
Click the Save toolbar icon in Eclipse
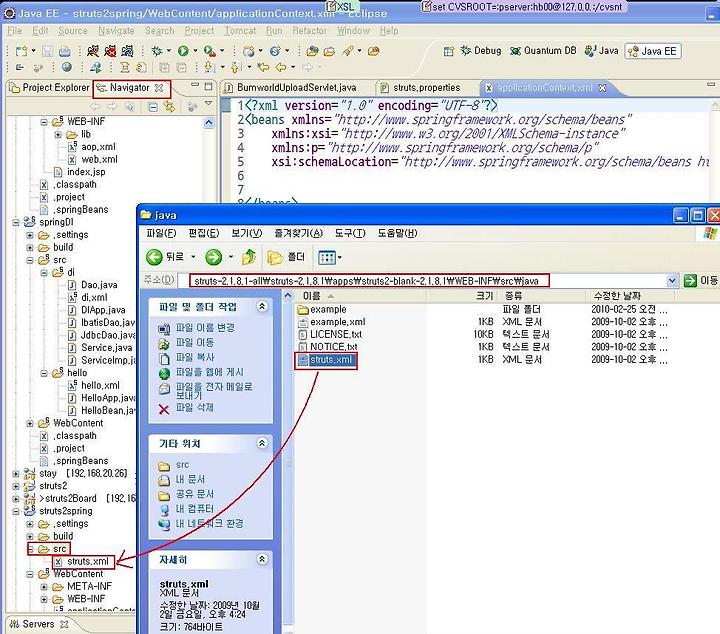pyautogui.click(x=47, y=51)
